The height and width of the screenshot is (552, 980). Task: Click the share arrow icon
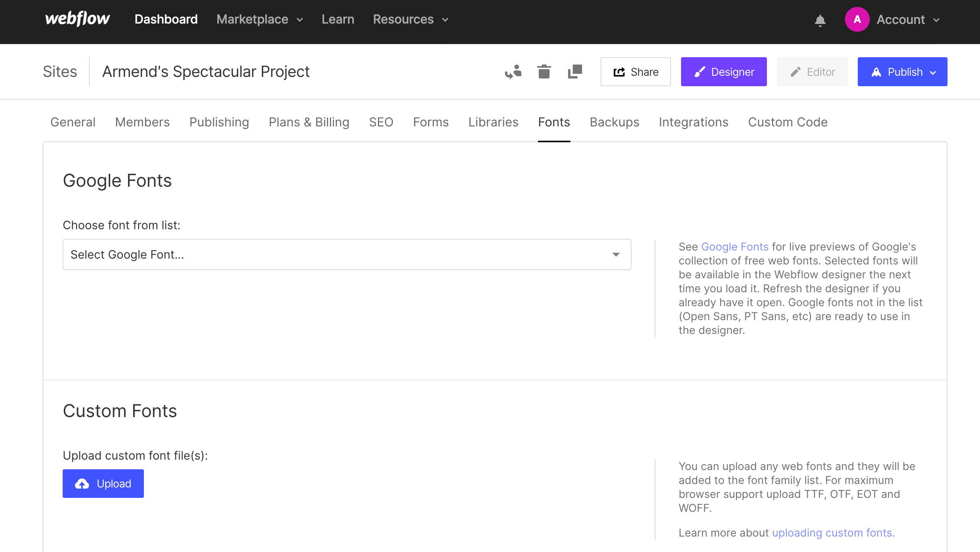click(x=619, y=72)
